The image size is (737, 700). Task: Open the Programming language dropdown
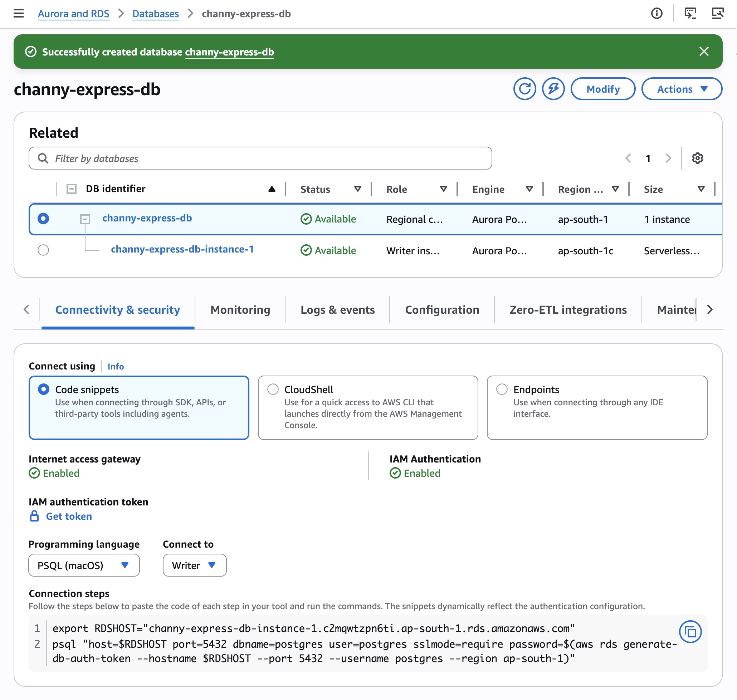point(84,565)
